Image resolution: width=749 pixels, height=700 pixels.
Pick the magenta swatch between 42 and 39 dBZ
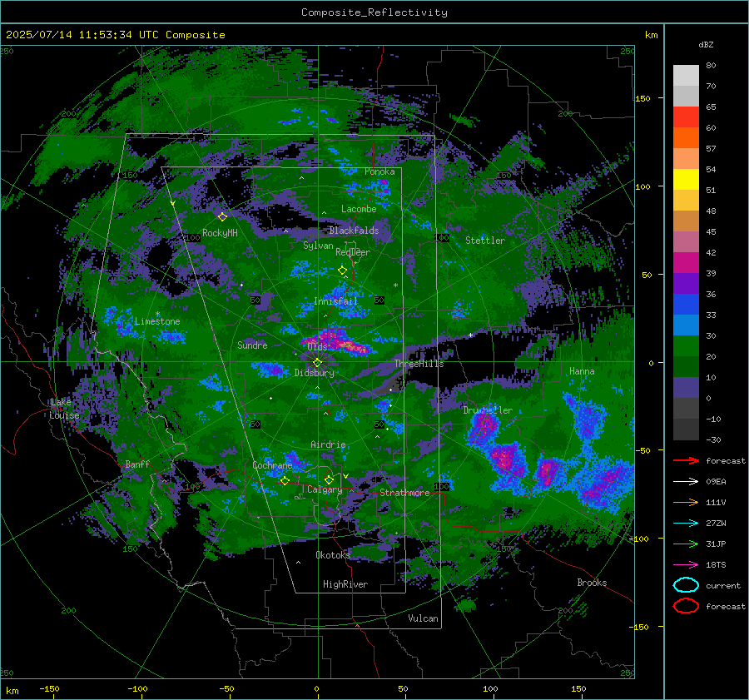[686, 262]
